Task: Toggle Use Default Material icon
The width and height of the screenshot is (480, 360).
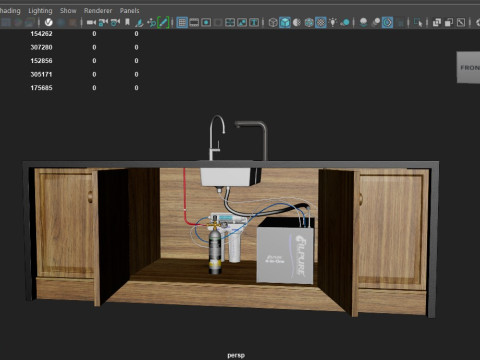Action: click(297, 22)
